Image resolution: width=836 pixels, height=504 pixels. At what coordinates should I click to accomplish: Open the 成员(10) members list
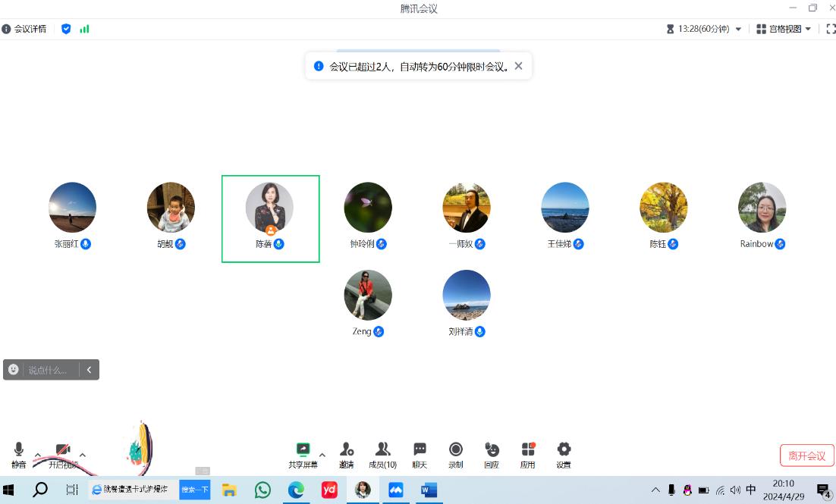pos(382,449)
